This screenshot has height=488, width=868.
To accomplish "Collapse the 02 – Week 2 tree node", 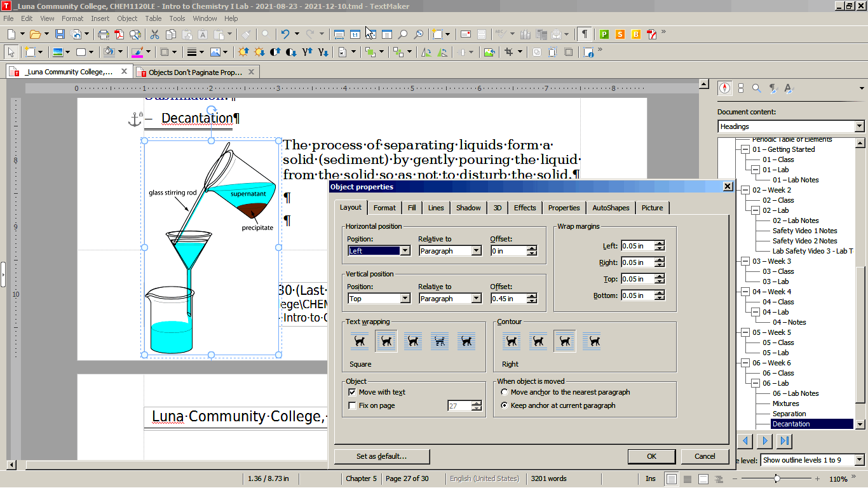I will [x=745, y=190].
